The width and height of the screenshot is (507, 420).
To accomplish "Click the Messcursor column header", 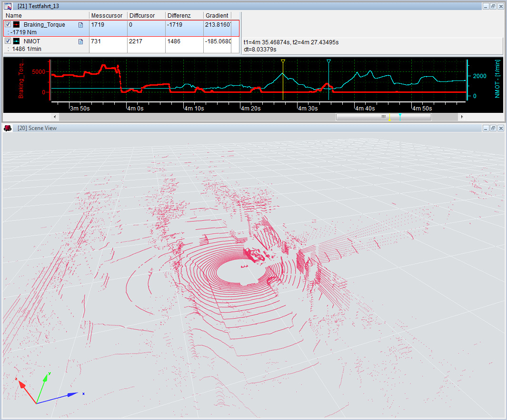I will click(108, 16).
